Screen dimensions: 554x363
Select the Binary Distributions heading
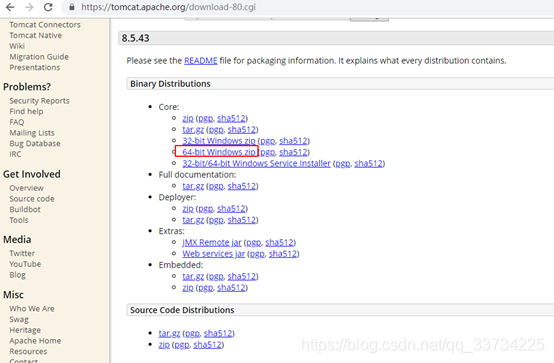170,84
